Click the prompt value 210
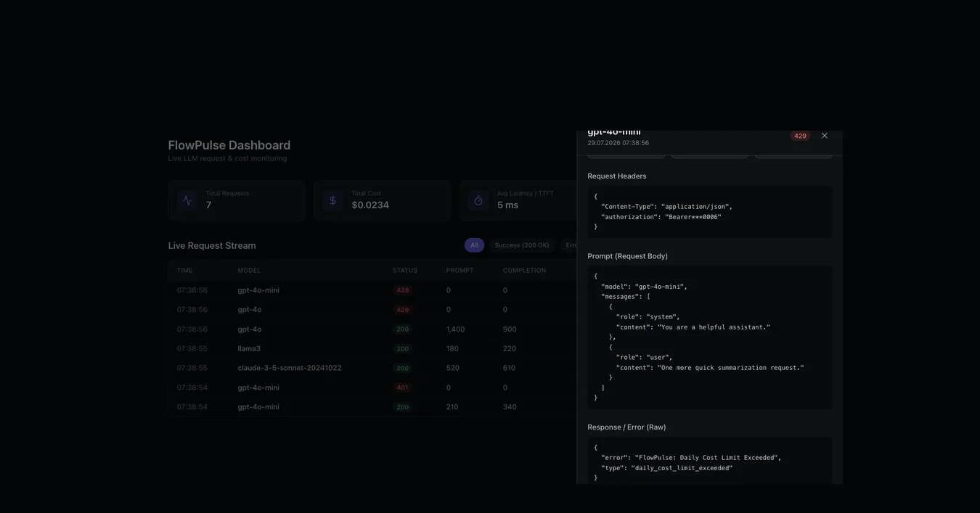This screenshot has width=980, height=513. [x=452, y=407]
